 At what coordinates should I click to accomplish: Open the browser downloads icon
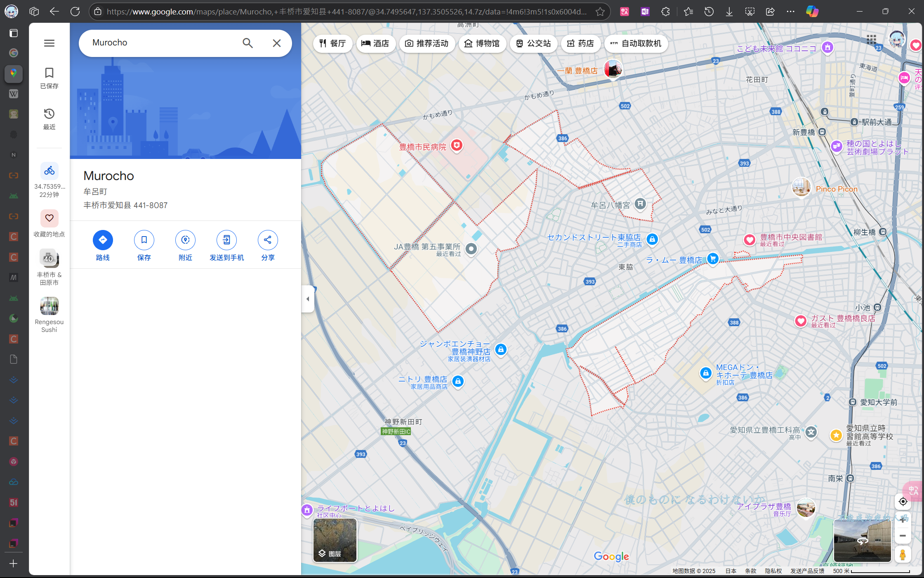[x=729, y=12]
